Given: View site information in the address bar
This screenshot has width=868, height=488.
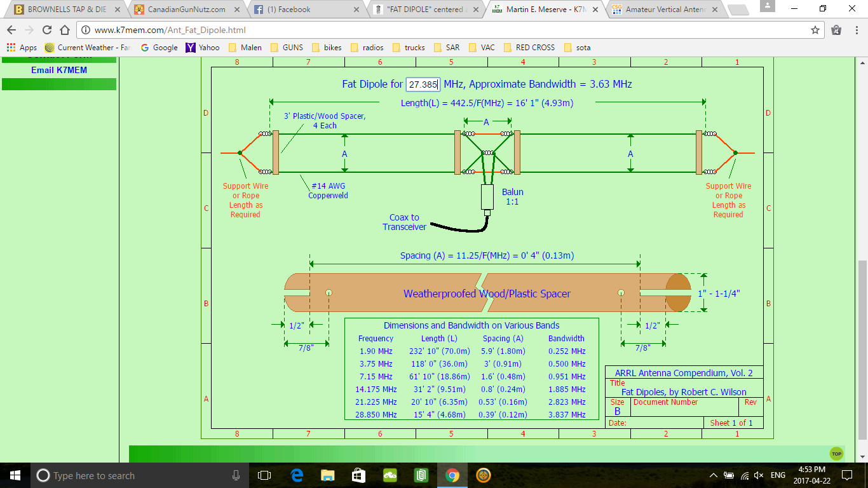Looking at the screenshot, I should 86,30.
